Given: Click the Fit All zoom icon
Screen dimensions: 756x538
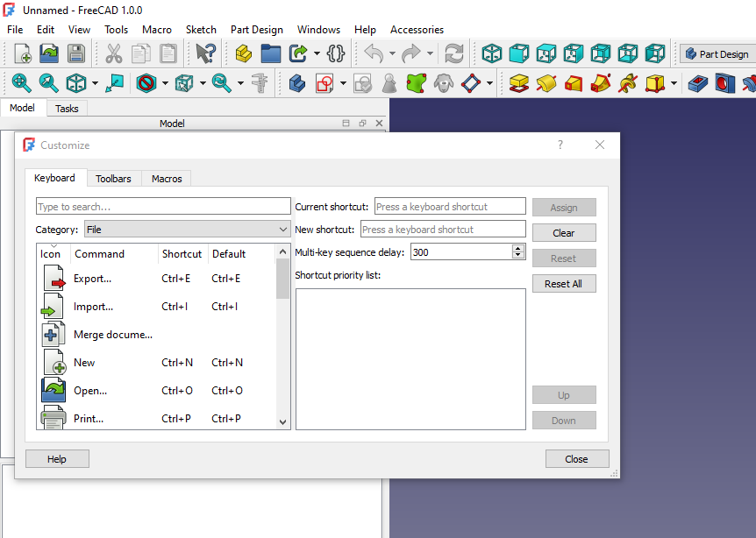Looking at the screenshot, I should 20,83.
